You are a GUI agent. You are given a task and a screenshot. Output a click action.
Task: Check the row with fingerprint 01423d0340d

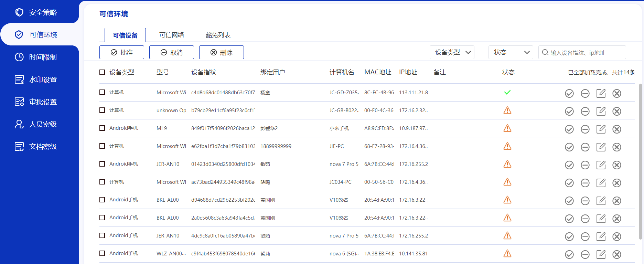click(x=102, y=164)
